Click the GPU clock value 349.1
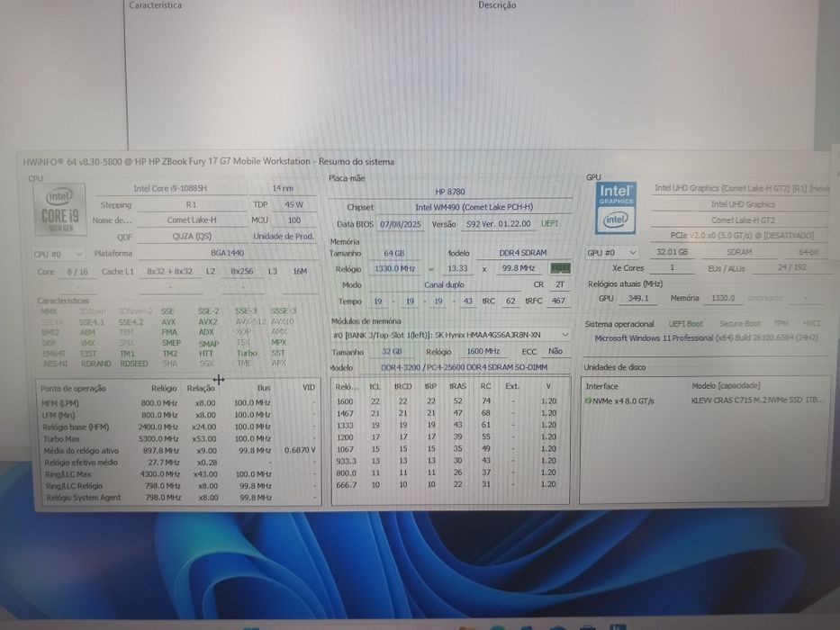 coord(638,299)
